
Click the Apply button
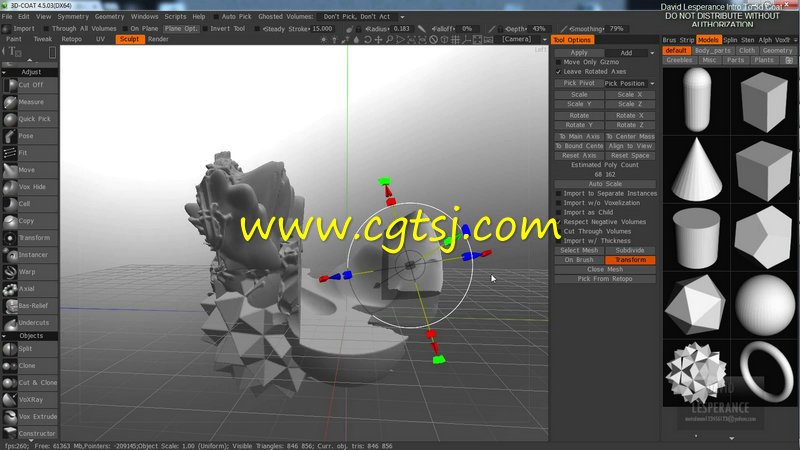pos(579,53)
